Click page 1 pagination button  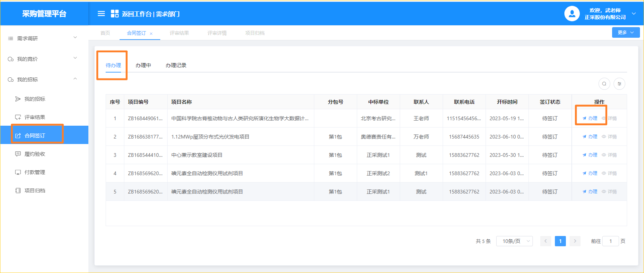click(x=560, y=241)
